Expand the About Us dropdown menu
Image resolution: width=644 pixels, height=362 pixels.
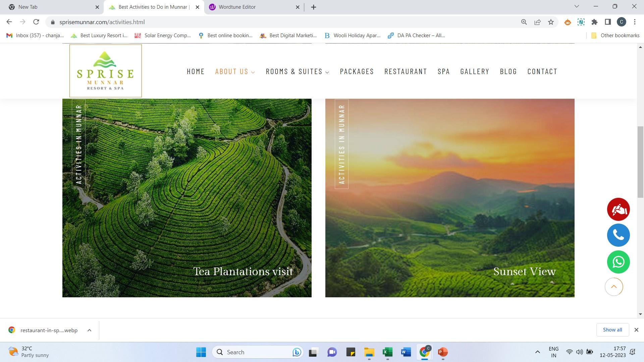point(235,71)
